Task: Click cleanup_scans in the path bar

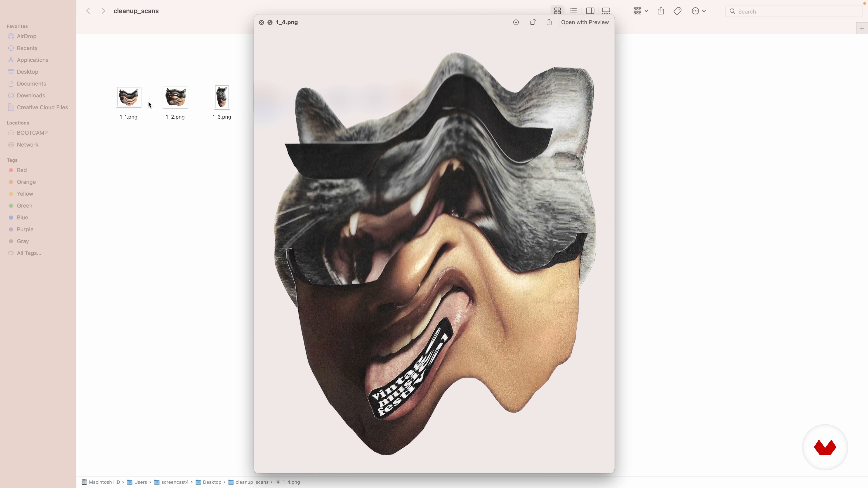Action: [248, 482]
